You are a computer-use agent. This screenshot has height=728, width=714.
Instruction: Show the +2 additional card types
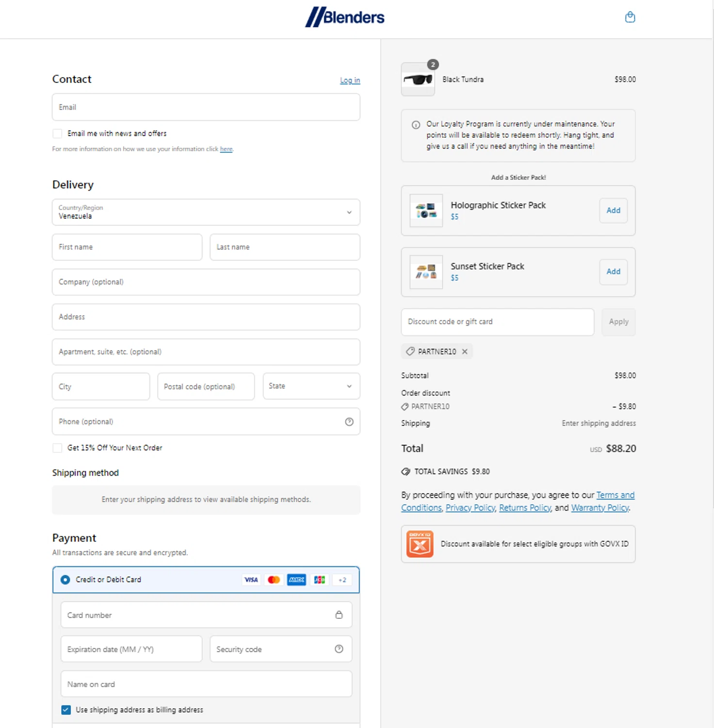pyautogui.click(x=342, y=579)
